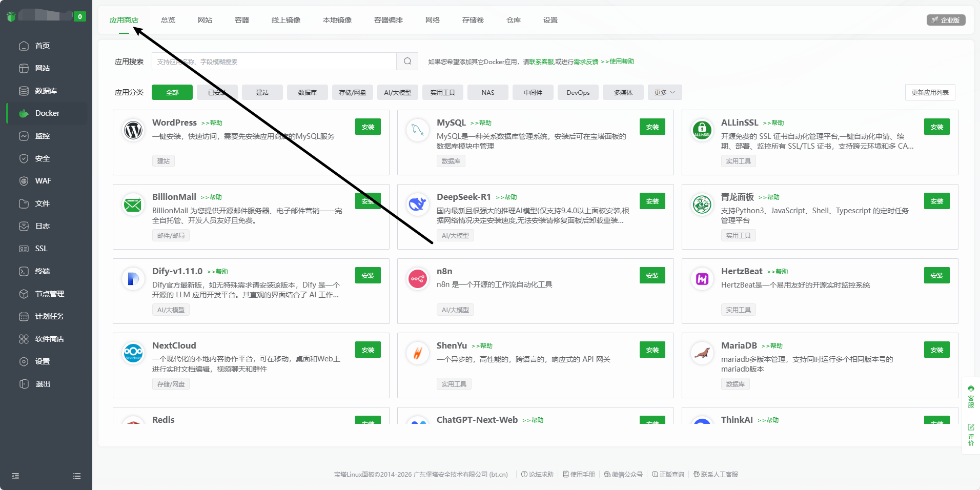Collapse sidebar using bottom-left menu icon
This screenshot has width=980, height=490.
pyautogui.click(x=15, y=476)
